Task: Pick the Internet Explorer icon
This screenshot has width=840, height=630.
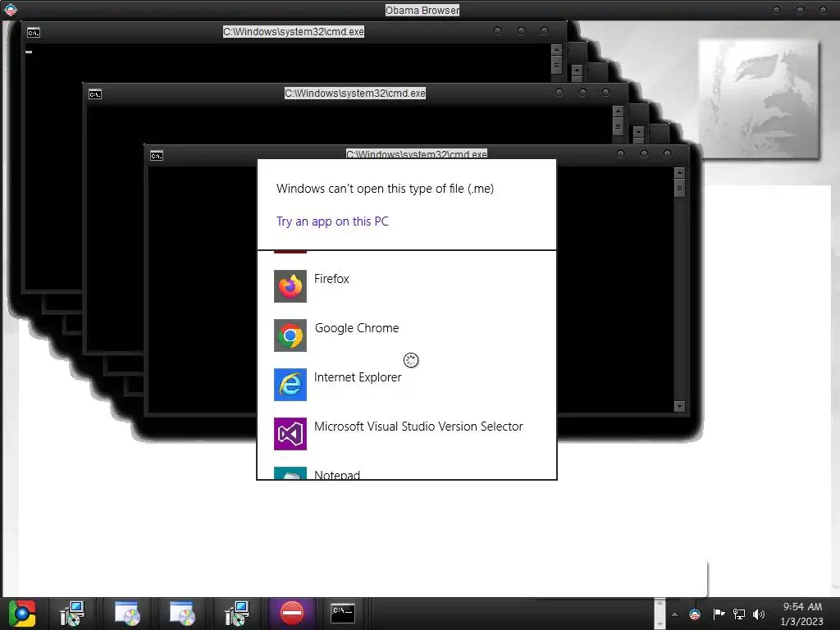Action: 290,385
